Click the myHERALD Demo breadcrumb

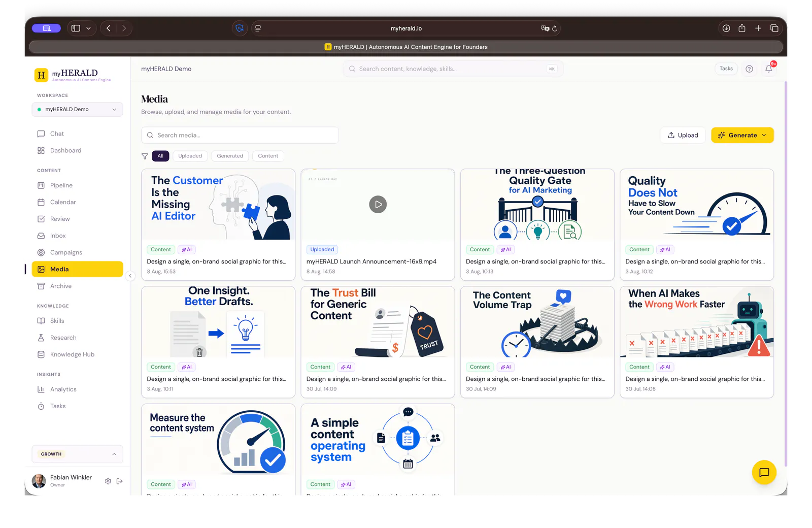[x=166, y=69]
